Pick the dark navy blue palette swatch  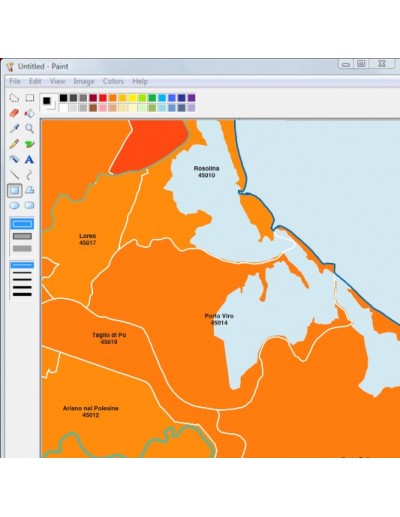pos(182,98)
